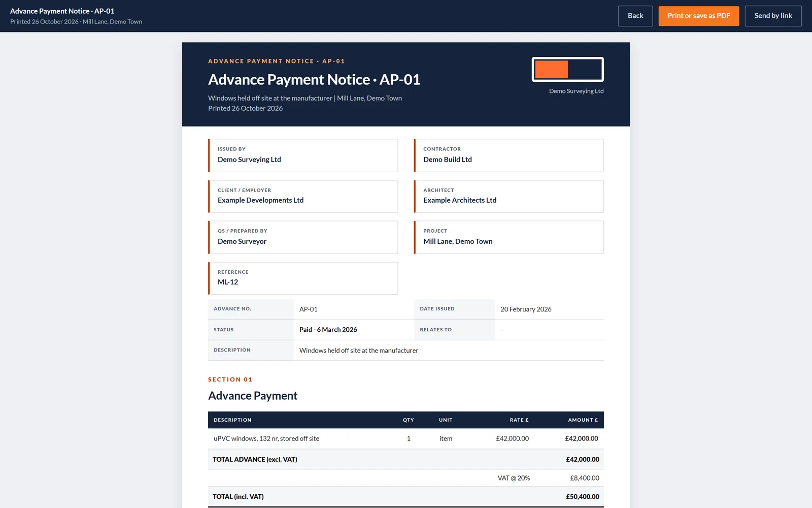Image resolution: width=812 pixels, height=508 pixels.
Task: Select the heading "Advance Payment Notice · AP-01"
Action: tap(314, 80)
